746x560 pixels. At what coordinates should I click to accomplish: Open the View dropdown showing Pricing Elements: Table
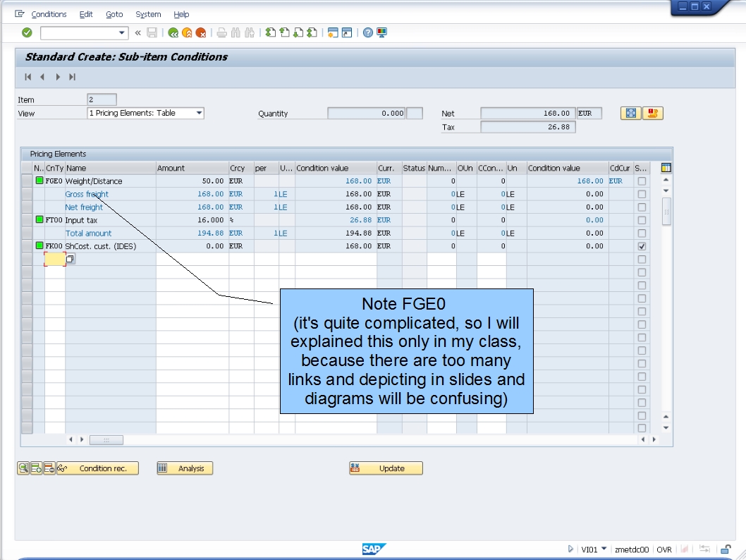[198, 113]
